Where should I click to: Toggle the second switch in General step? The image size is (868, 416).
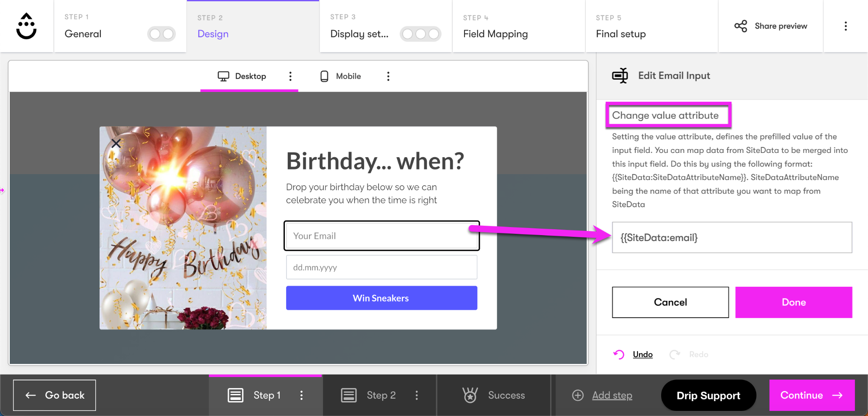[x=168, y=34]
